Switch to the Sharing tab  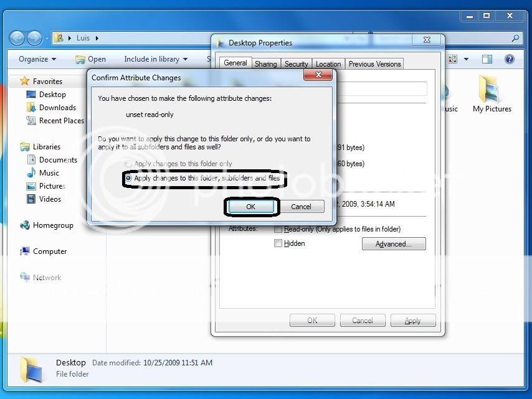point(265,63)
